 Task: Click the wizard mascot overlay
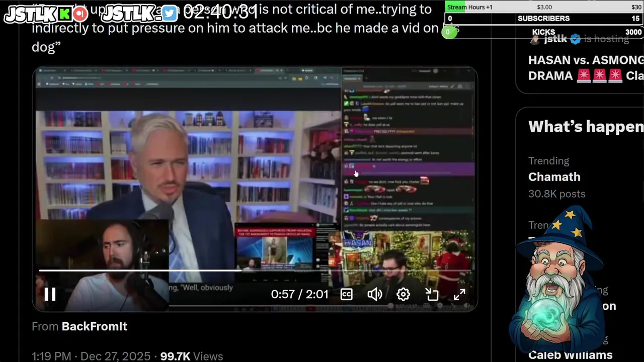(558, 279)
